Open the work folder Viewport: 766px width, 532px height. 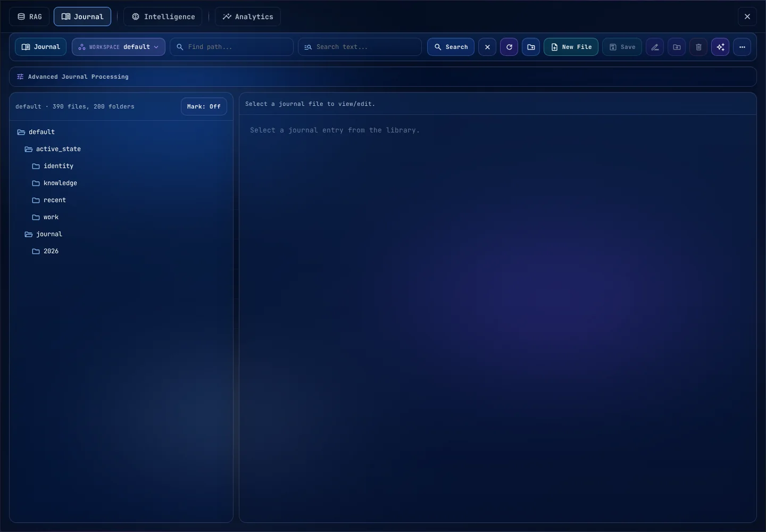click(121, 217)
